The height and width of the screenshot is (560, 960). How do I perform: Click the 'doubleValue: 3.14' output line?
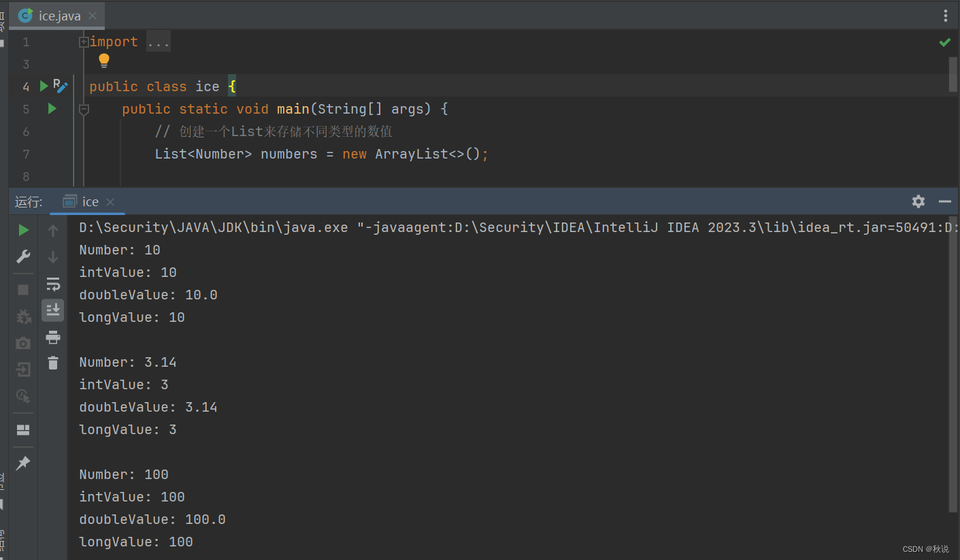click(x=148, y=407)
